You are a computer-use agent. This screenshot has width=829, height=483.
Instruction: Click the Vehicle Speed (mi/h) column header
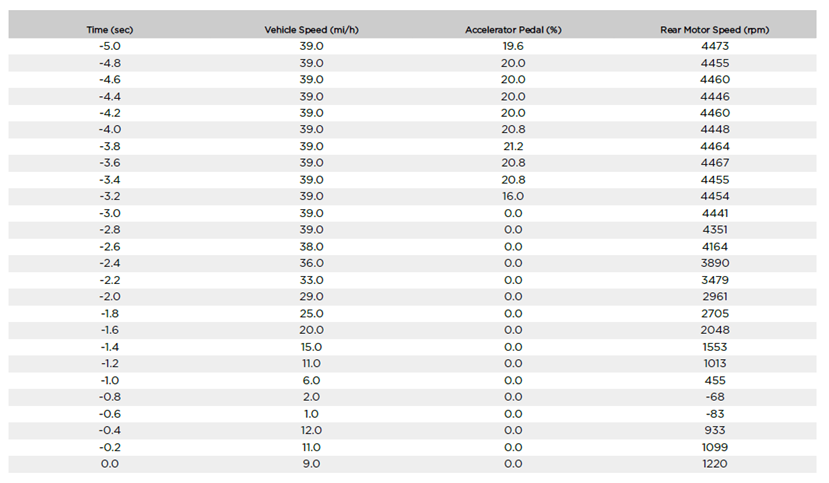click(311, 30)
